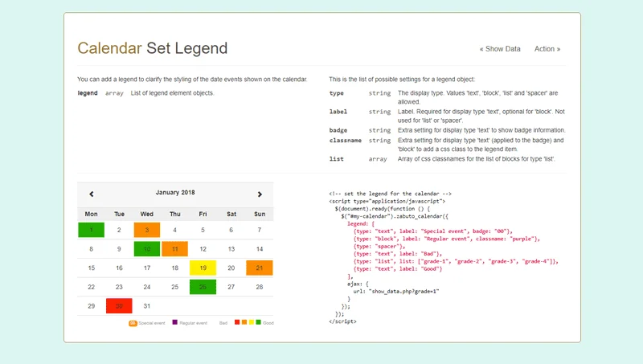
Task: Click date 16 in January calendar
Action: point(119,268)
